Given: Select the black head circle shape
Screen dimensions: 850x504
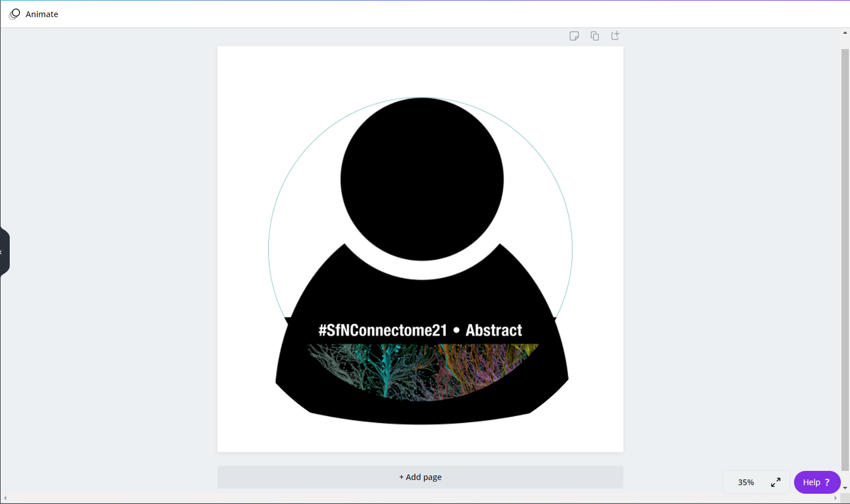Looking at the screenshot, I should (x=422, y=179).
